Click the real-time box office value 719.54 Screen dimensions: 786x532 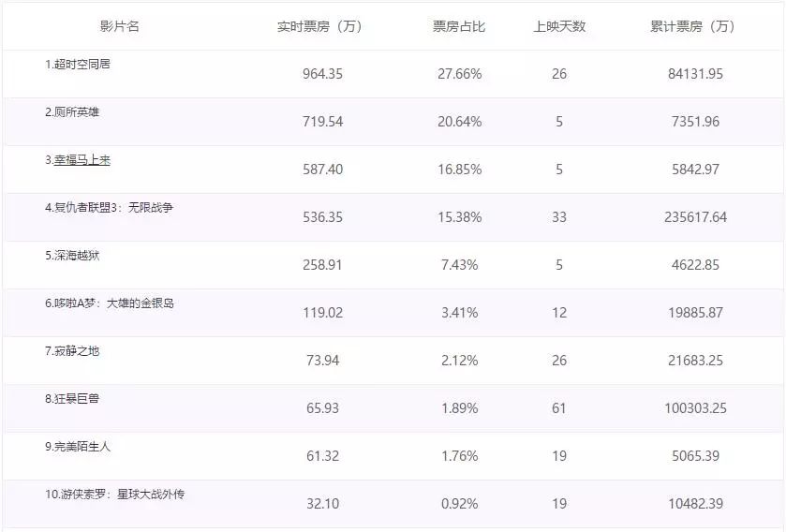tap(323, 122)
